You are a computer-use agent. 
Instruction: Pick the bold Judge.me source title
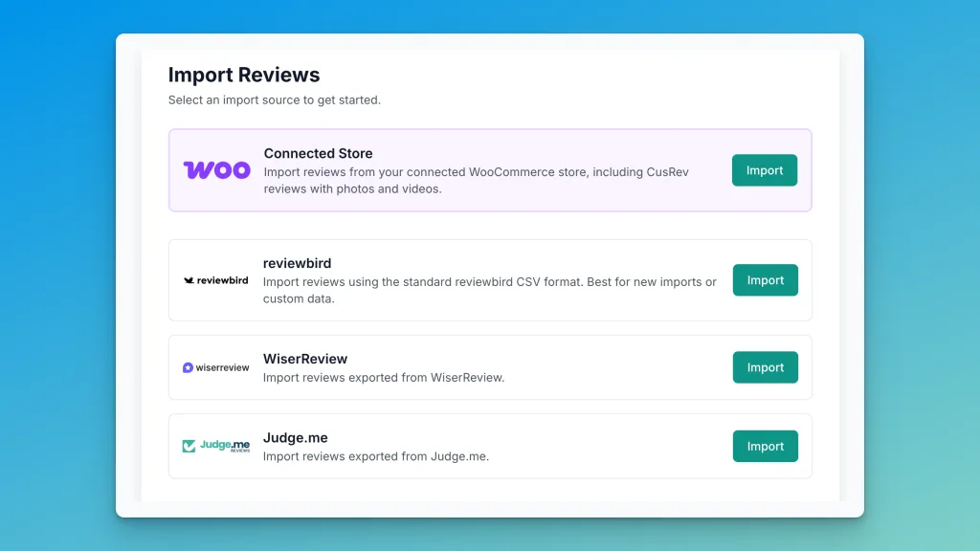296,437
